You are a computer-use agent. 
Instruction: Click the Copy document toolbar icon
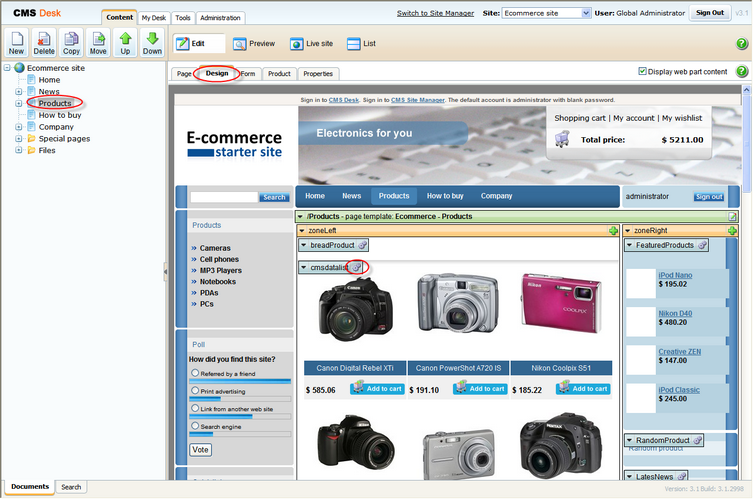(x=71, y=43)
